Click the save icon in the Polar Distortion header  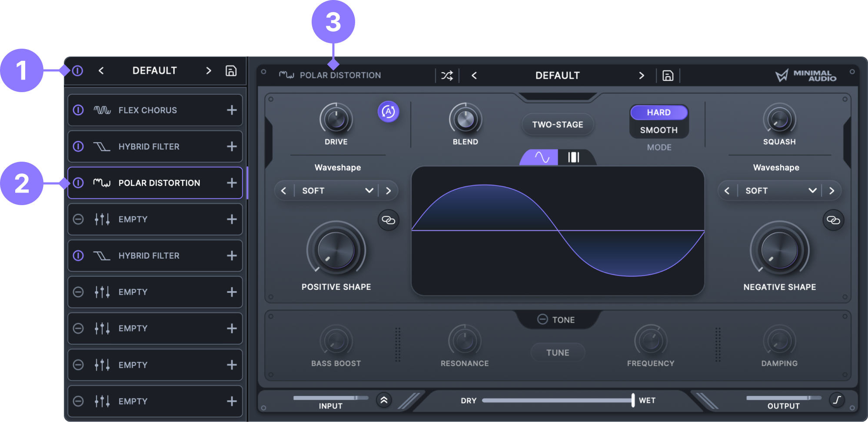(x=668, y=75)
